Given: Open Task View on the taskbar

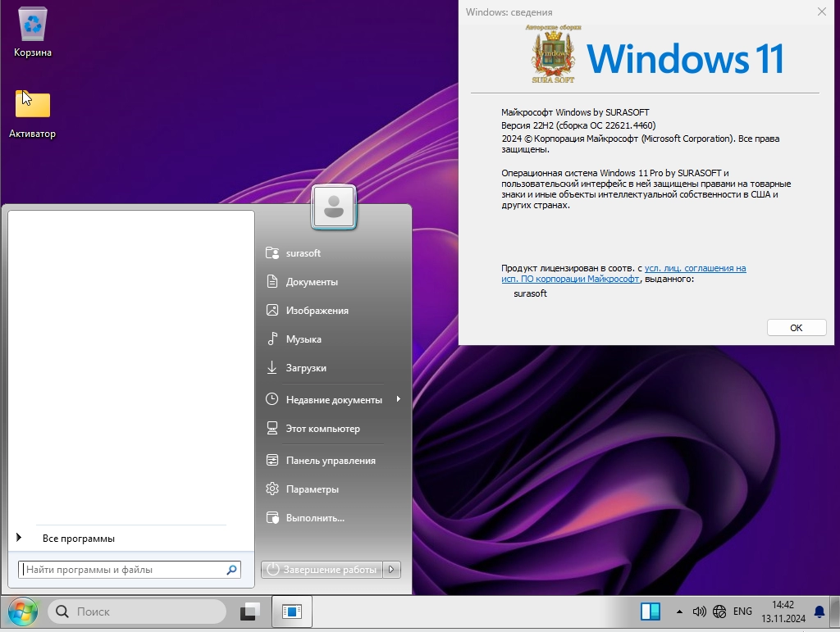Looking at the screenshot, I should (x=249, y=612).
